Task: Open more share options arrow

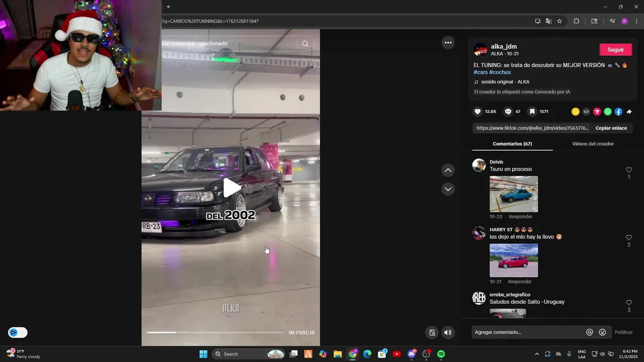Action: [x=629, y=112]
